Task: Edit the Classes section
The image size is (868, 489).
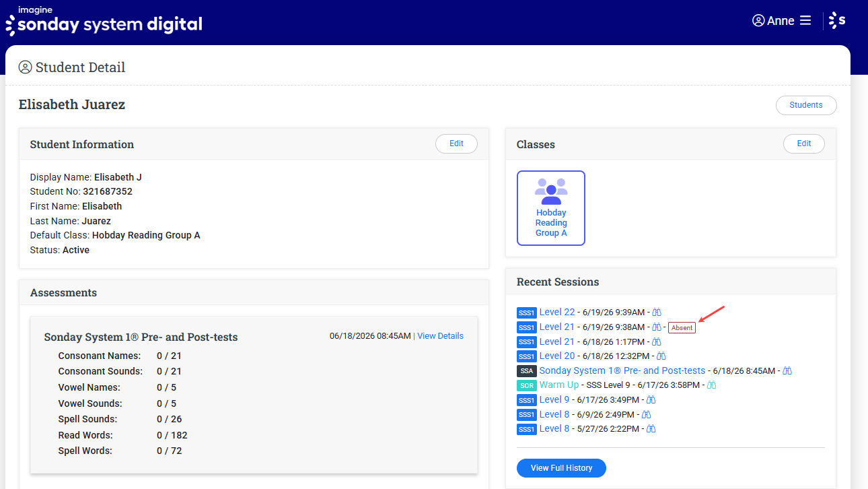Action: (804, 143)
